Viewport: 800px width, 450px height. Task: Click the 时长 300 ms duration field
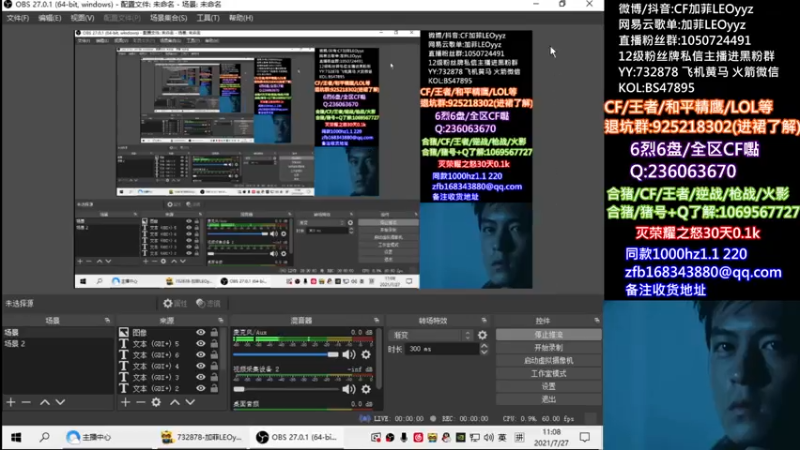(443, 349)
